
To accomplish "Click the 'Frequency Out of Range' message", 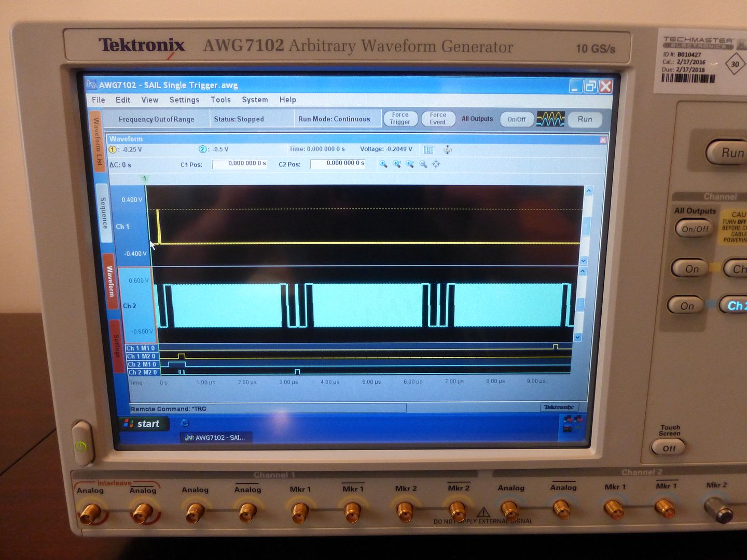I will 156,119.
